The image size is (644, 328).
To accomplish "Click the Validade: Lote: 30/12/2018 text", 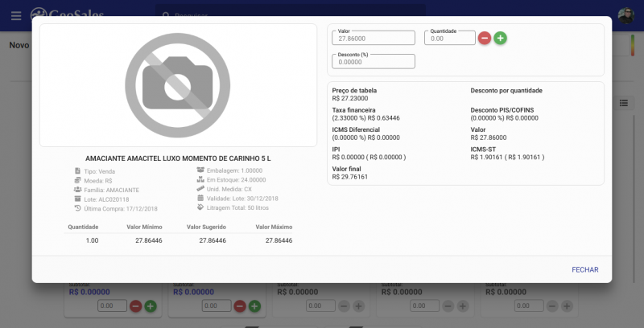I will [x=242, y=199].
